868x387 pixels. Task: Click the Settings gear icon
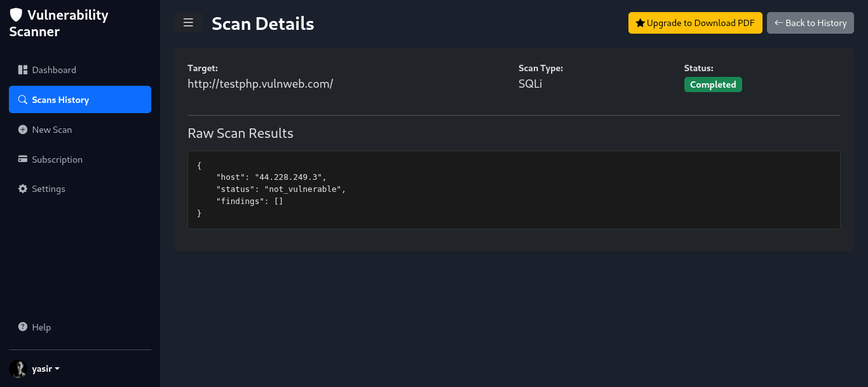click(x=23, y=189)
